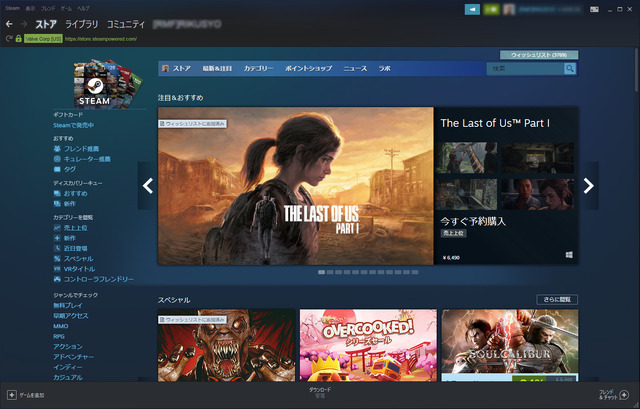Open フレンド&チャット friends chat icon

click(624, 395)
